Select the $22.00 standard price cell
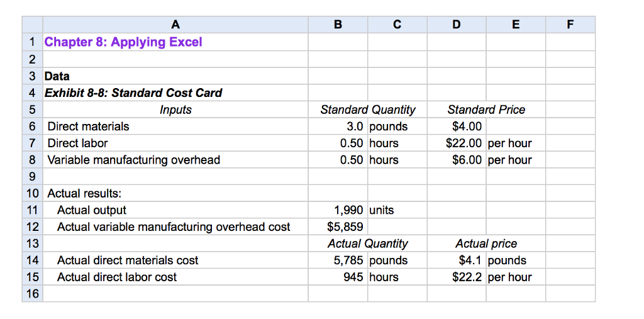The height and width of the screenshot is (319, 644). pos(457,143)
